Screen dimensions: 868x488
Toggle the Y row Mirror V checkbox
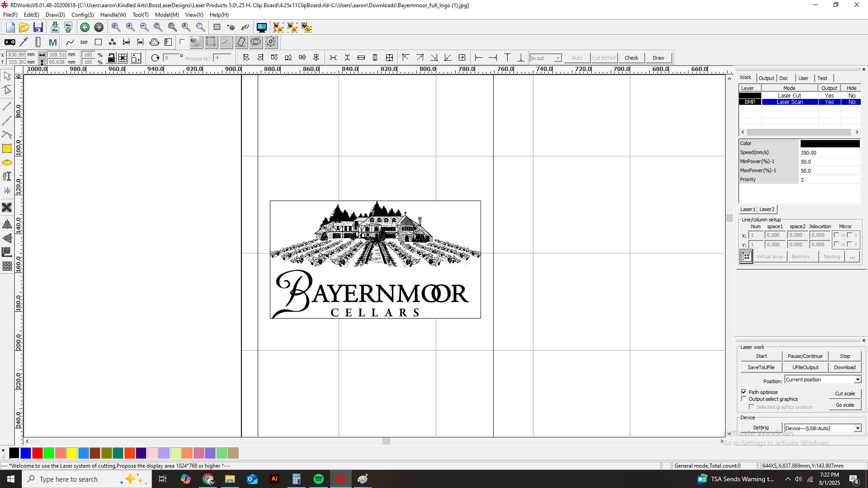pyautogui.click(x=849, y=244)
